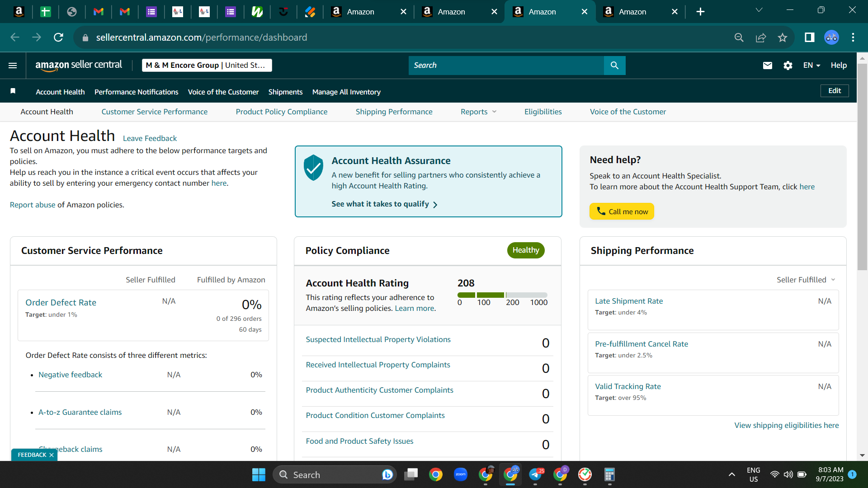The image size is (868, 488).
Task: Switch to Product Policy Compliance tab
Action: (x=282, y=112)
